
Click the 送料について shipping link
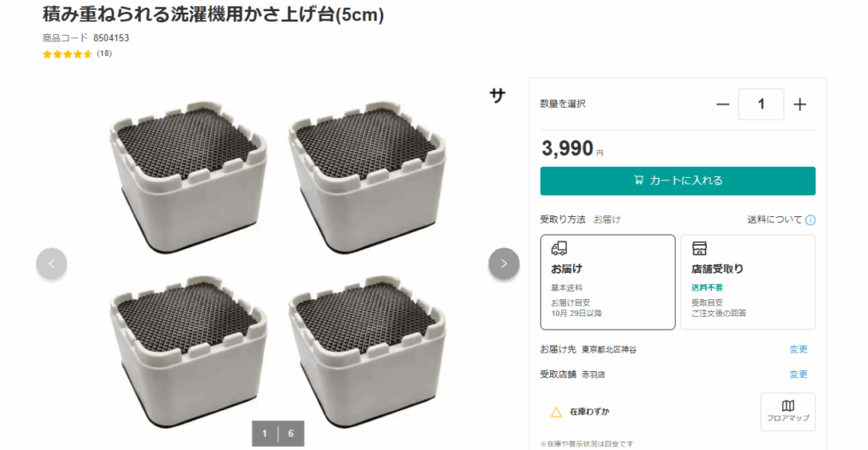coord(775,219)
